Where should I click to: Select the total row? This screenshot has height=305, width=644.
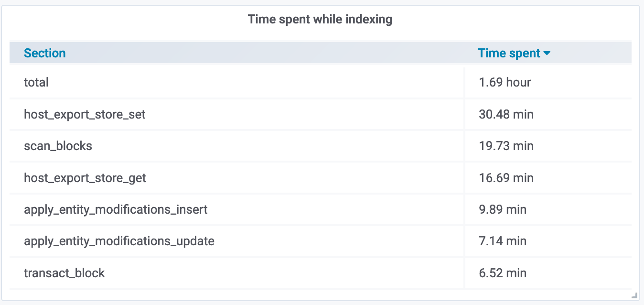[x=36, y=82]
